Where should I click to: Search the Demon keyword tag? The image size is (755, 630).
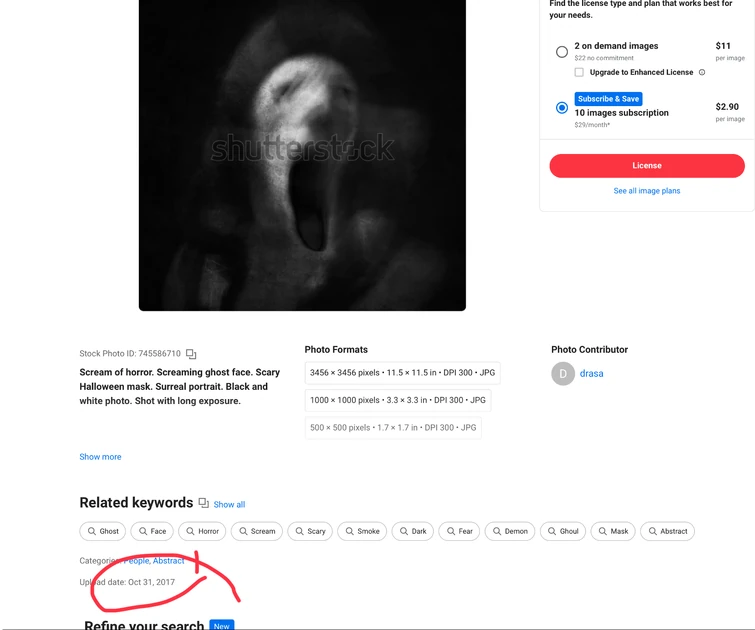pos(510,531)
